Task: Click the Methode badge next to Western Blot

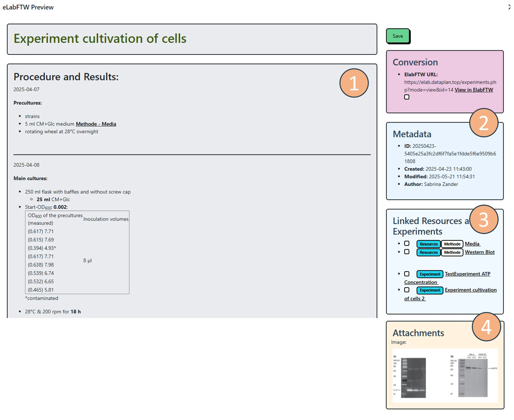Action: coord(452,252)
